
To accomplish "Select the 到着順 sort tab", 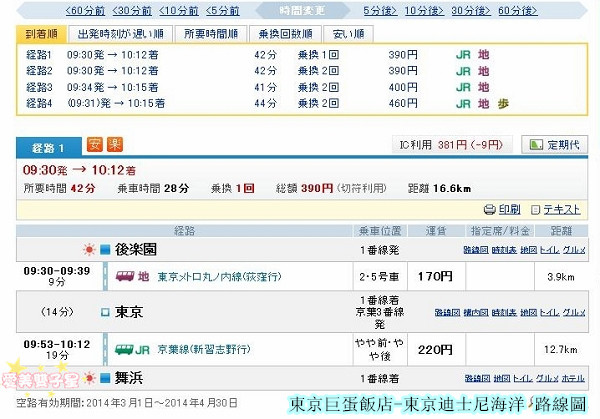I will pos(41,34).
